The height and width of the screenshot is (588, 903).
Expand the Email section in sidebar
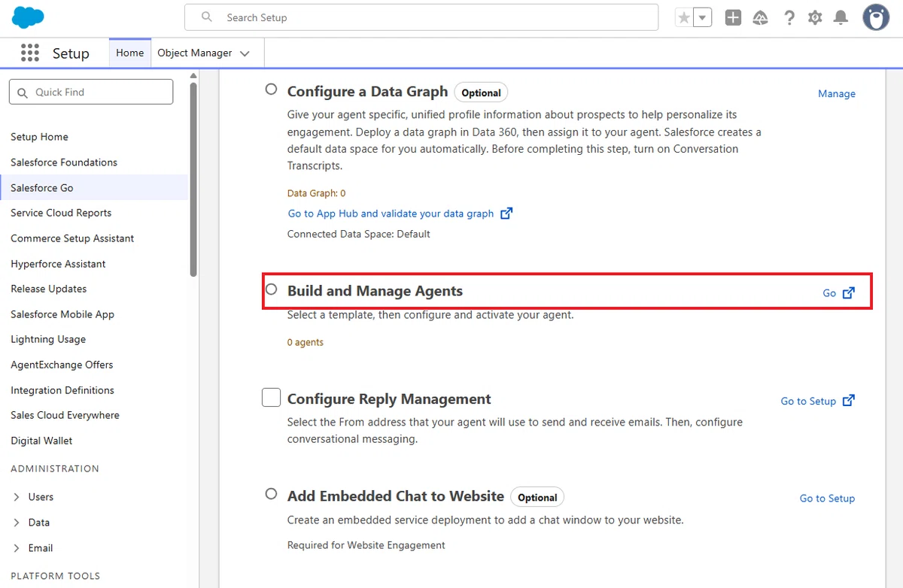(x=17, y=548)
